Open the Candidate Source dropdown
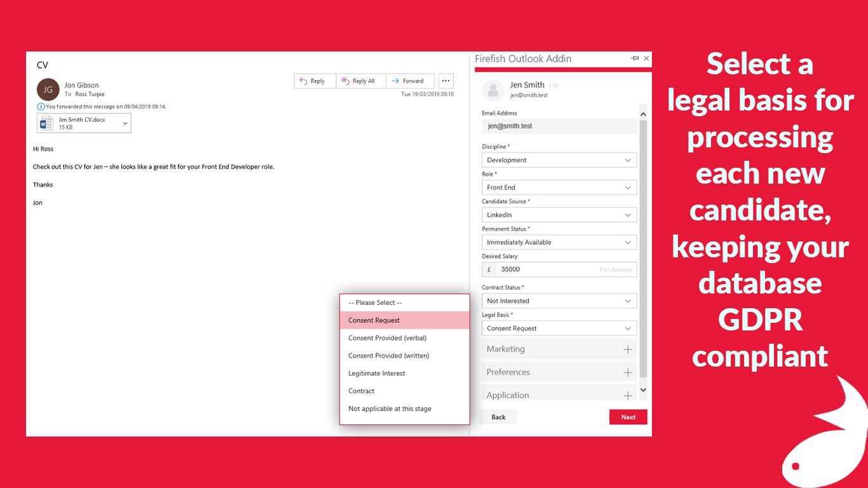 coord(559,215)
